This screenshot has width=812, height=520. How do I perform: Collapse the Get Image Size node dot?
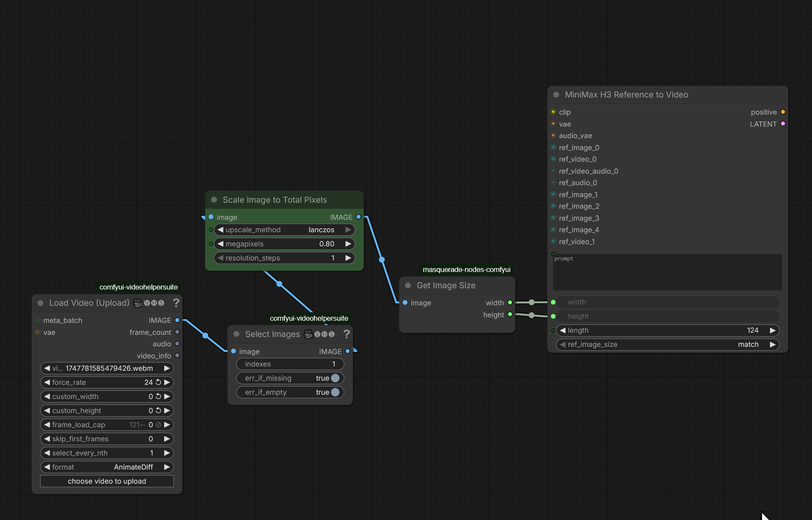click(408, 285)
